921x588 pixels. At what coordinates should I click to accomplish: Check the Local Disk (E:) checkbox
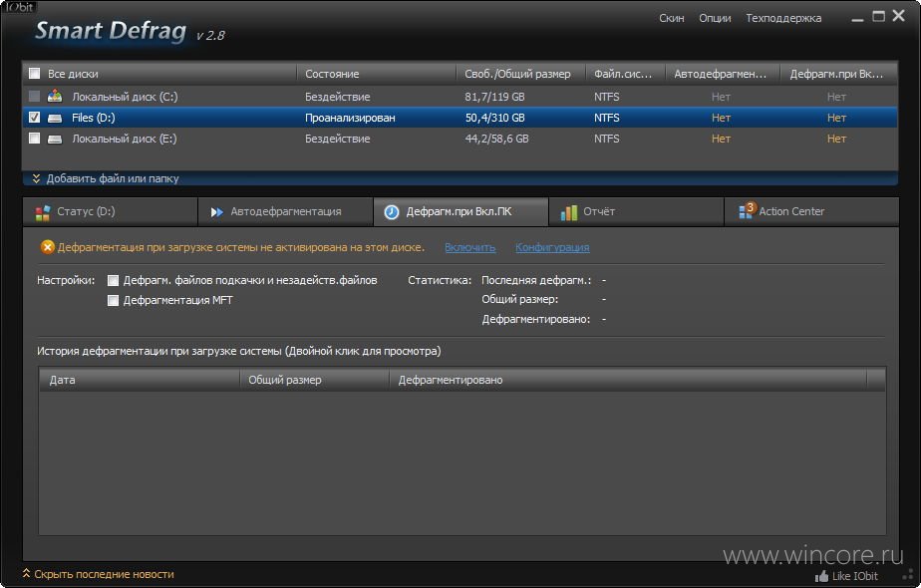[x=35, y=139]
